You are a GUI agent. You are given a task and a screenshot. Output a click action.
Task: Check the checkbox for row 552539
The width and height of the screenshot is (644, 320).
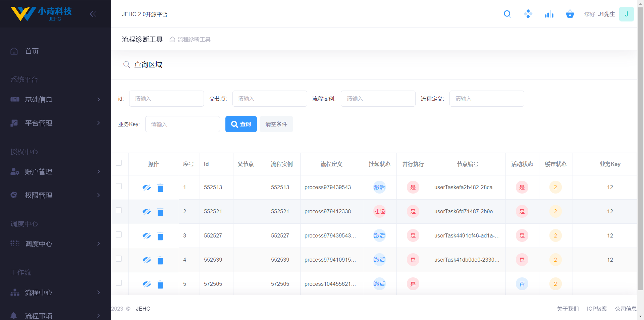[x=119, y=259]
